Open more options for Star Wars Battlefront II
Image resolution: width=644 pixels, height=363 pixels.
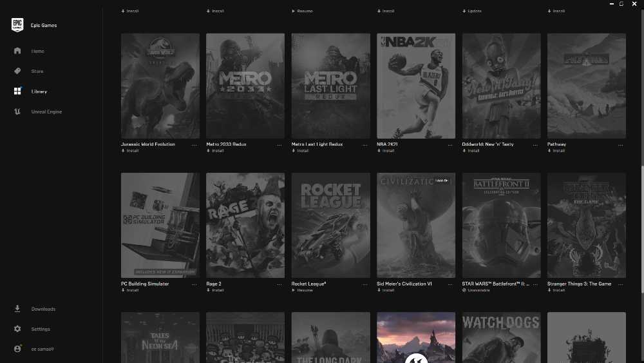(535, 284)
